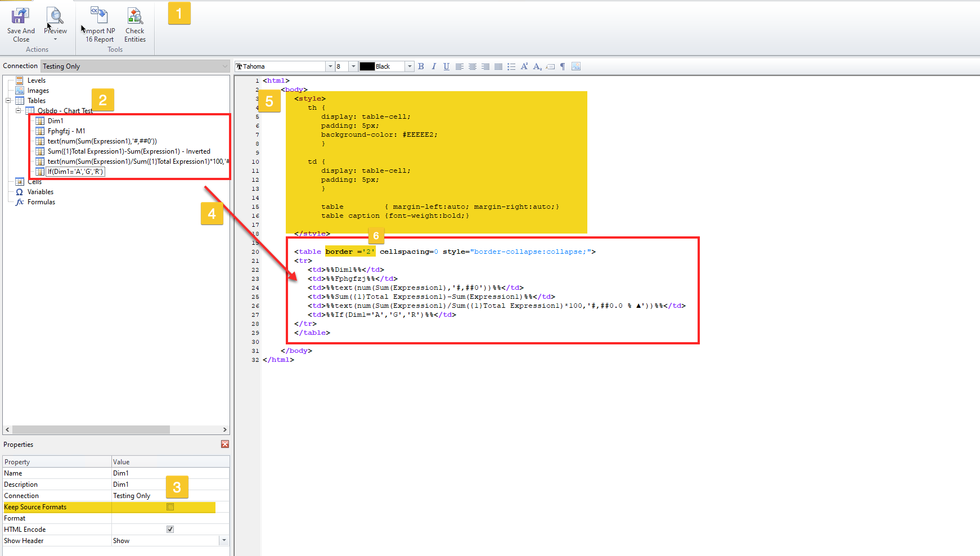Click the Save And Close icon

21,17
